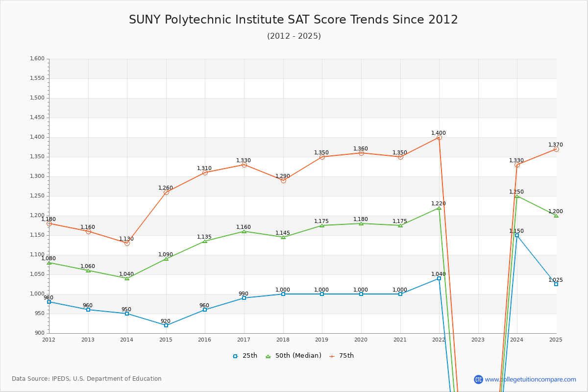
Task: Click the subtitle (2012 - 2025)
Action: [x=294, y=36]
